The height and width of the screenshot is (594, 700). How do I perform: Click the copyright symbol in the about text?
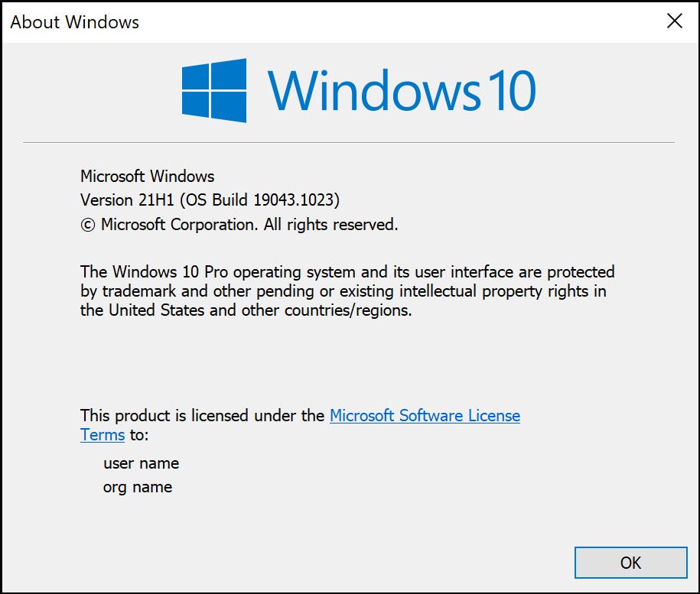coord(86,225)
